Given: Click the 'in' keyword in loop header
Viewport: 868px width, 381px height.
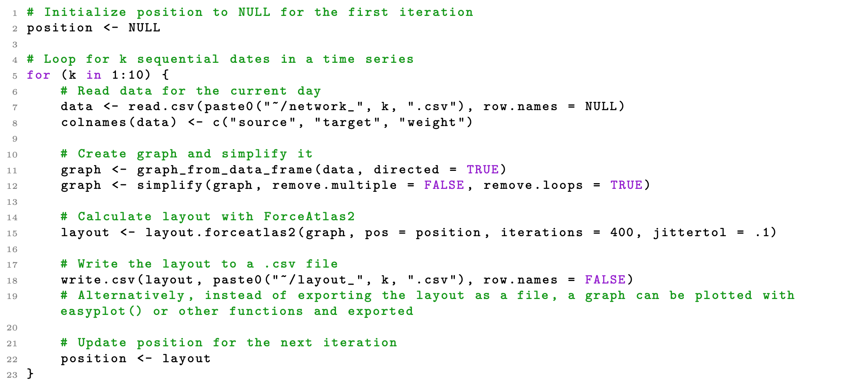Looking at the screenshot, I should [x=93, y=75].
